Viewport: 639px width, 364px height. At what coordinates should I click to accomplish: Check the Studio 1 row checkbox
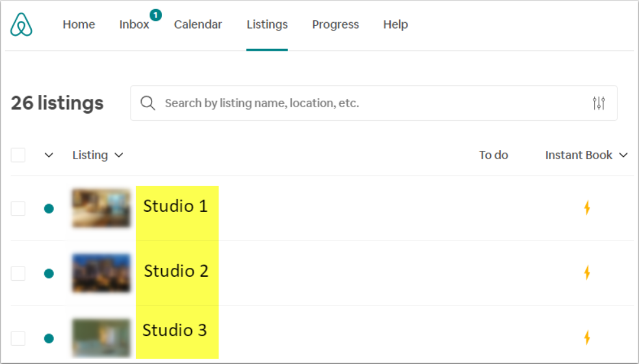(18, 209)
